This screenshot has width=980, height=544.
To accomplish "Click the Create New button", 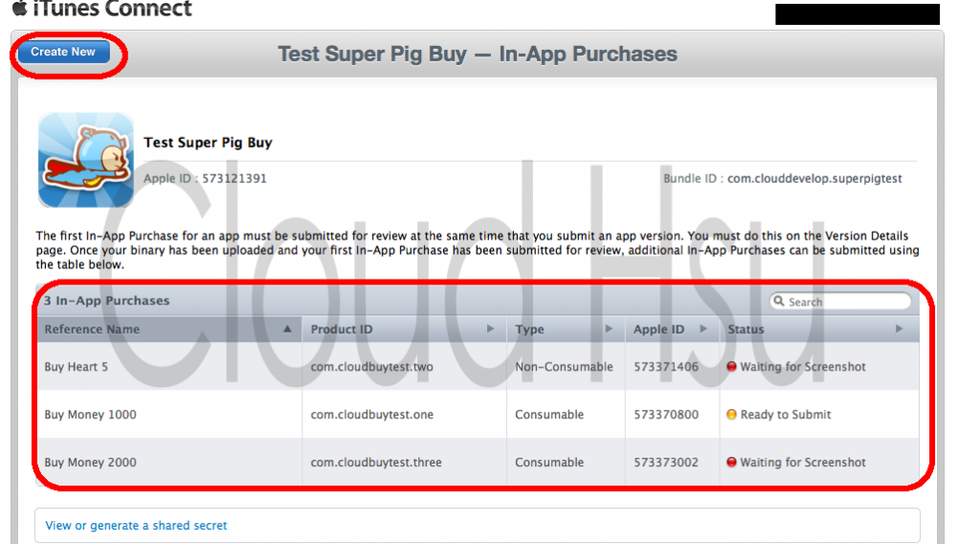I will tap(63, 52).
